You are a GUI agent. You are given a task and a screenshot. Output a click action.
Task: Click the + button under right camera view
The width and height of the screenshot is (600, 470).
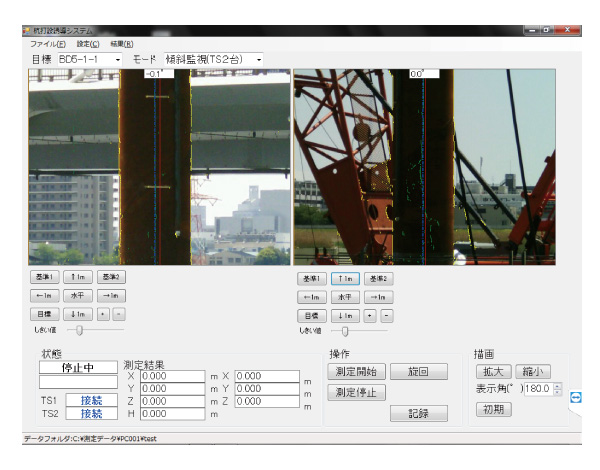click(x=370, y=316)
